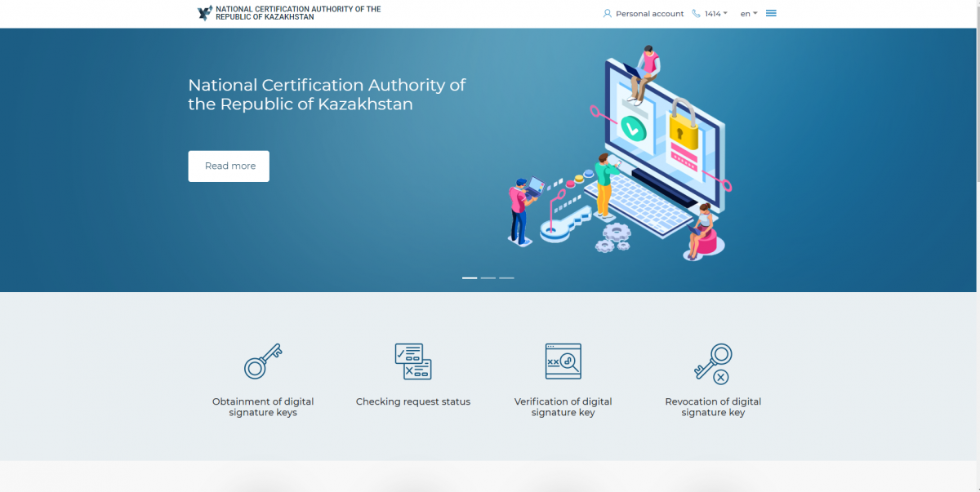Viewport: 980px width, 492px height.
Task: Open Obtainment of digital signature keys
Action: click(263, 407)
